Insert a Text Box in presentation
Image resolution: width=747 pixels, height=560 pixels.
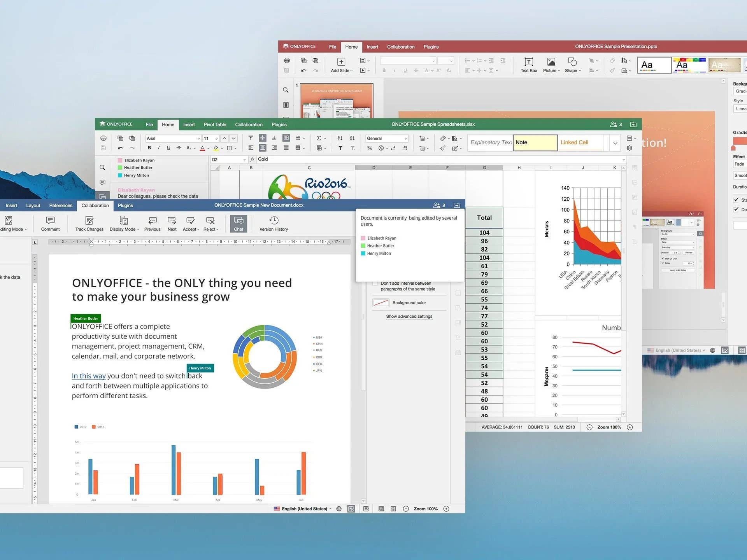(528, 62)
